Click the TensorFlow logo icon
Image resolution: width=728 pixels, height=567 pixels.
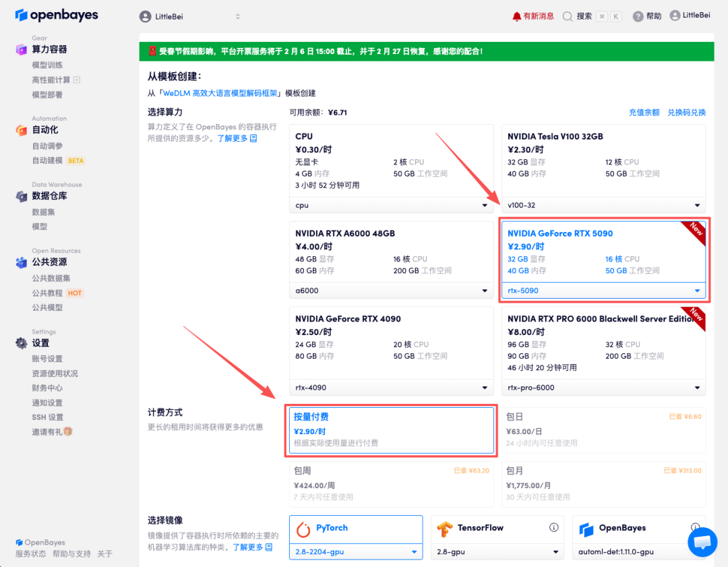[445, 529]
